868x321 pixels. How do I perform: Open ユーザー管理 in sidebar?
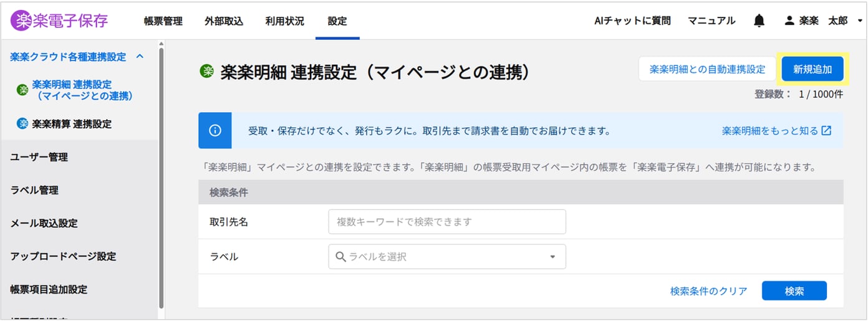[39, 157]
